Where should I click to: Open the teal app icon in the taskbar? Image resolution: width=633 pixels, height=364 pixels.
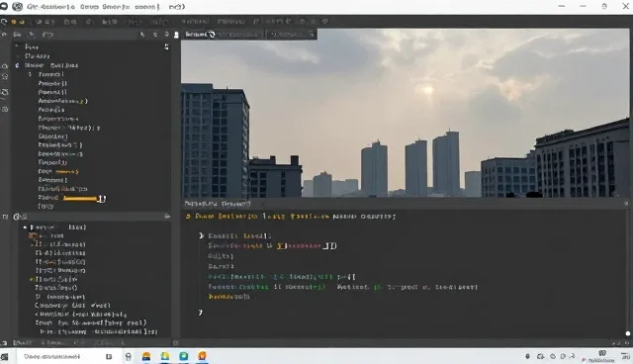point(184,356)
